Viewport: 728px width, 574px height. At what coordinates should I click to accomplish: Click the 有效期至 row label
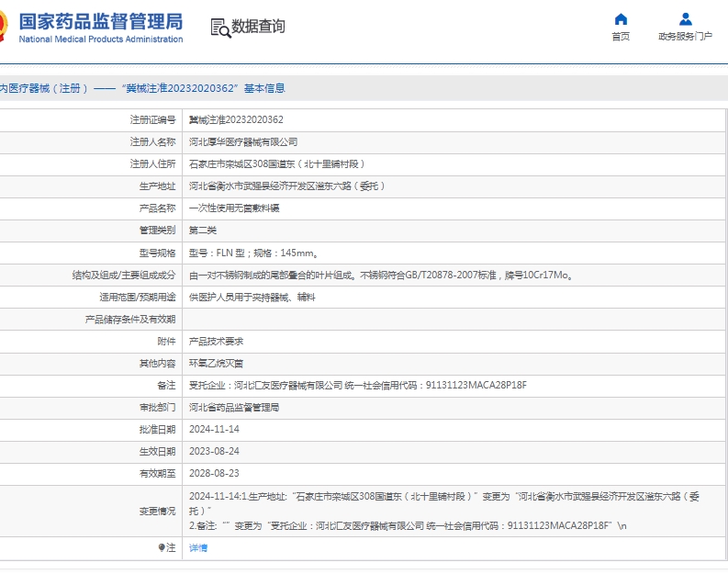[157, 473]
